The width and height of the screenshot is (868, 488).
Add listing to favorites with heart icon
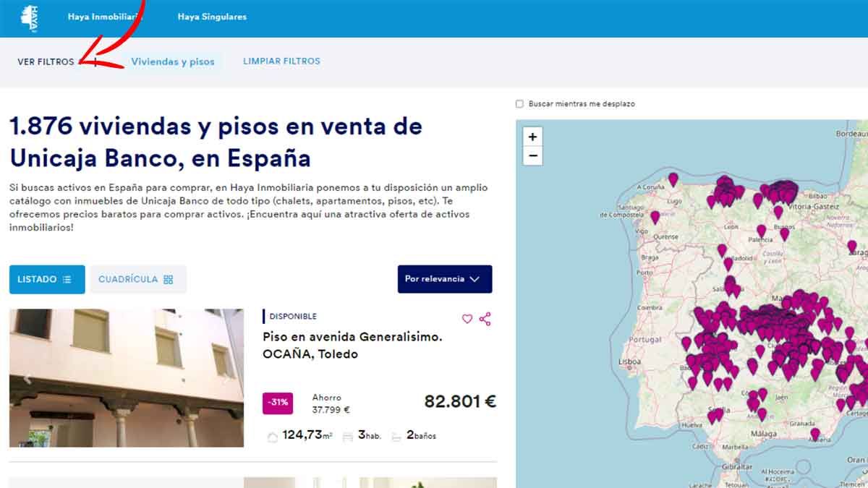[467, 319]
